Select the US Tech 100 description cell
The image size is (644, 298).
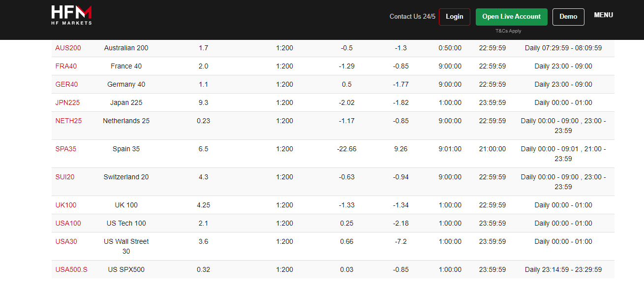(x=126, y=223)
